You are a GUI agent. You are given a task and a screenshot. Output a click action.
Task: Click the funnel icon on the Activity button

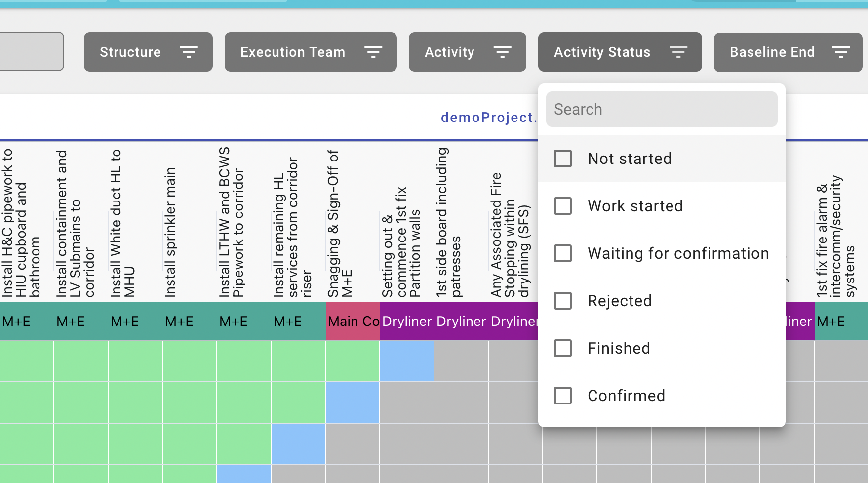tap(504, 52)
